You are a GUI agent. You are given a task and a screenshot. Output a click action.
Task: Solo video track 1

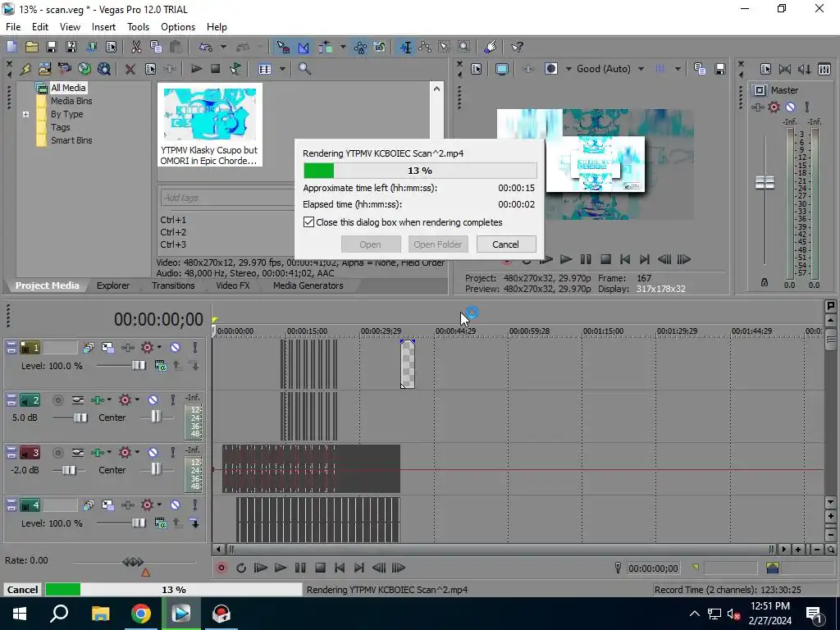click(x=195, y=348)
